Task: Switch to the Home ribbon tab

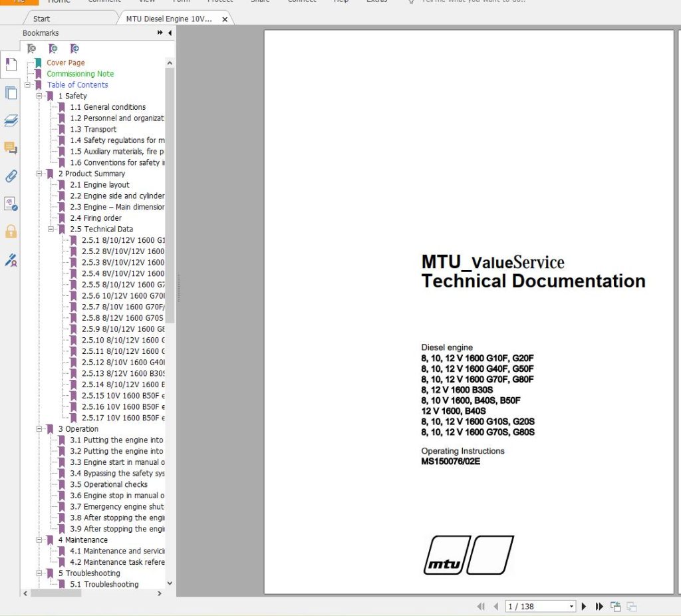Action: click(x=59, y=3)
